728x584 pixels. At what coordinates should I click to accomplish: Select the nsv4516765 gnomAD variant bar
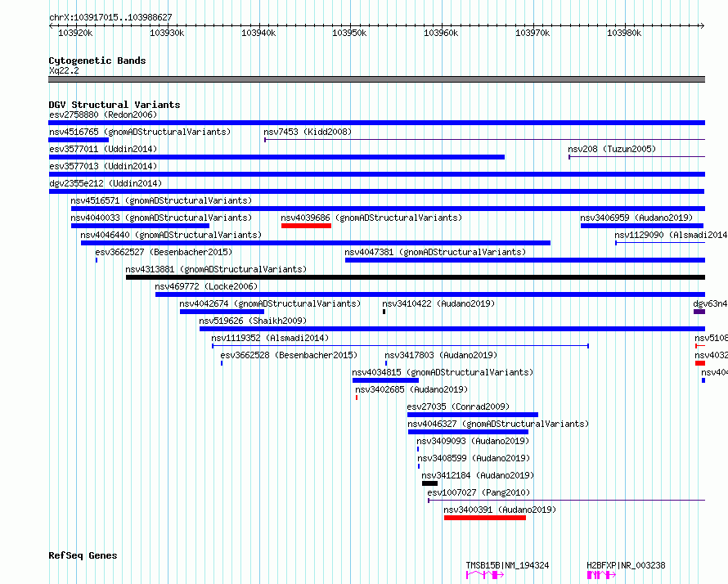point(79,140)
